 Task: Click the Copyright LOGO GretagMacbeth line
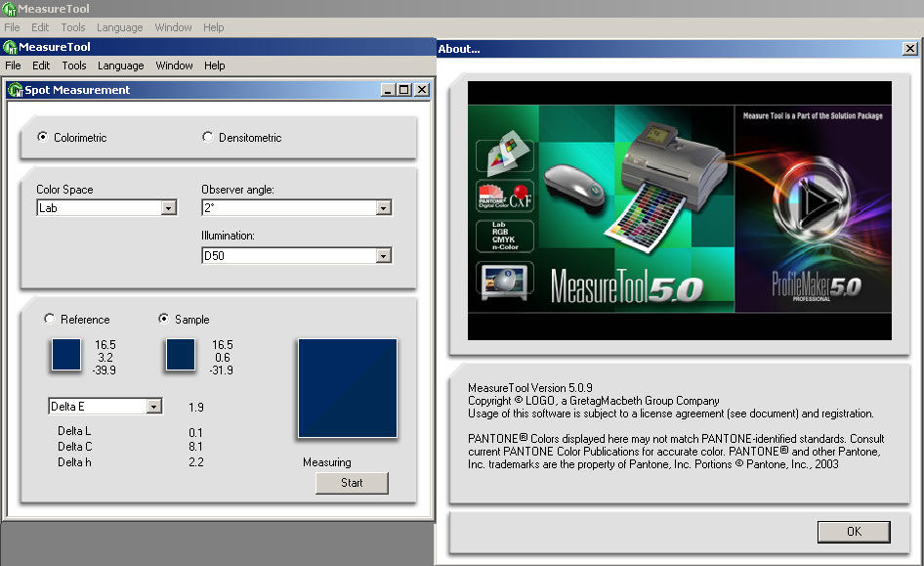point(594,401)
